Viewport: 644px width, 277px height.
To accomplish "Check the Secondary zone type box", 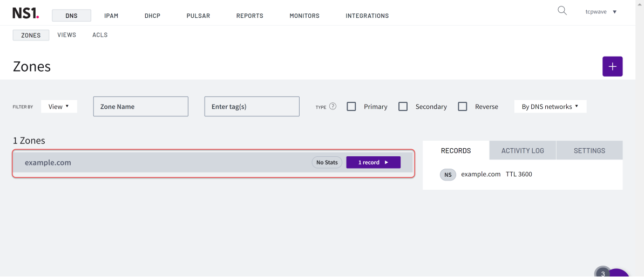I will click(403, 107).
